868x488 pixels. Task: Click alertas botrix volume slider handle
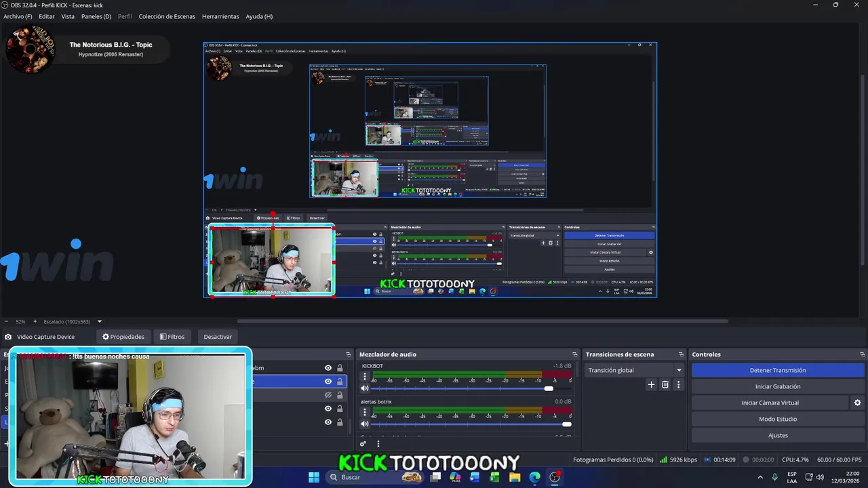pos(567,424)
